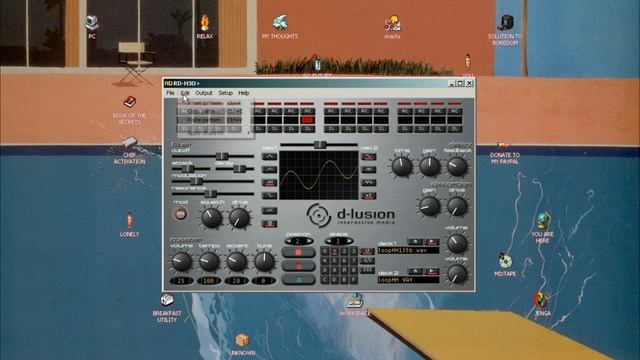Toggle the AC button of the last step
Screen dimensions: 640x360
pyautogui.click(x=454, y=111)
